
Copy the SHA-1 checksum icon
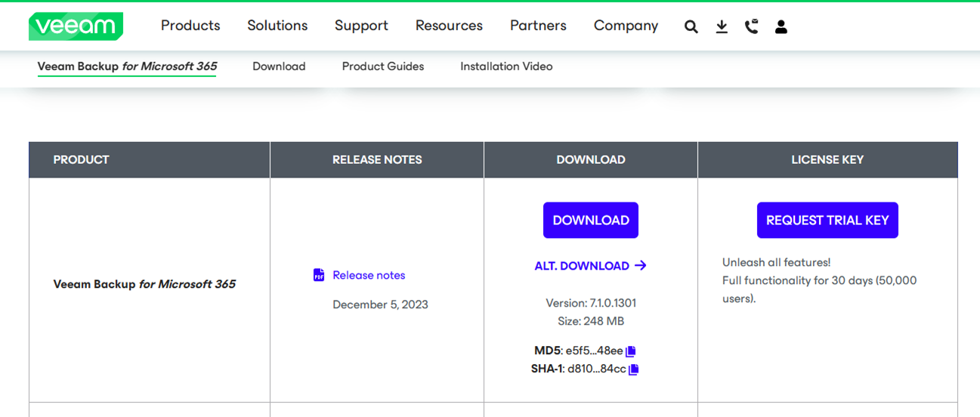634,369
